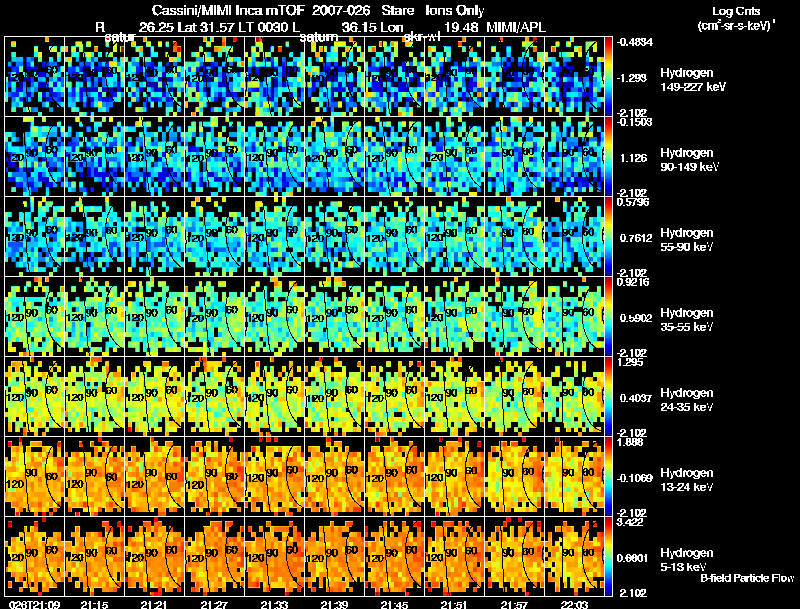Click the color bar for Hydrogen 55-90 keV
Image resolution: width=800 pixels, height=609 pixels.
[608, 237]
